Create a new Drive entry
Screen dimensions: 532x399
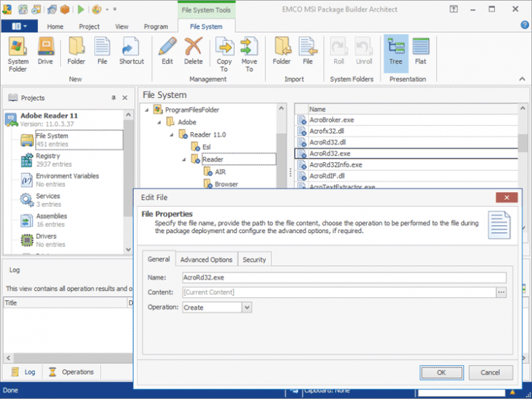pyautogui.click(x=45, y=51)
